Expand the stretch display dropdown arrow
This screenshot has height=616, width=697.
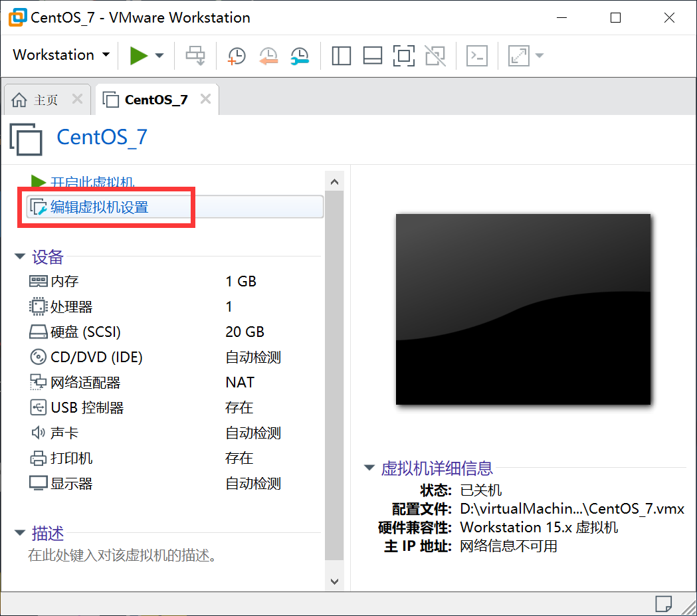540,56
